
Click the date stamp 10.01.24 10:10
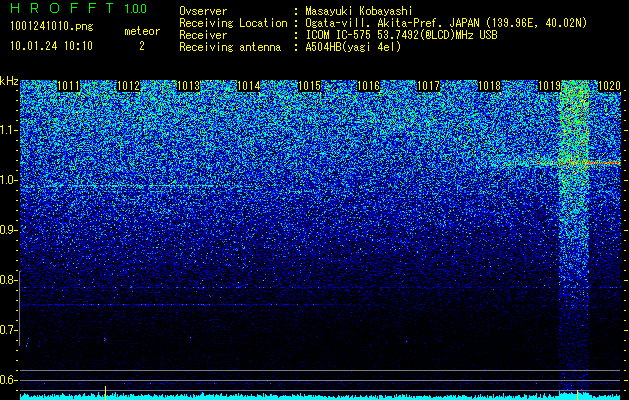tap(51, 46)
